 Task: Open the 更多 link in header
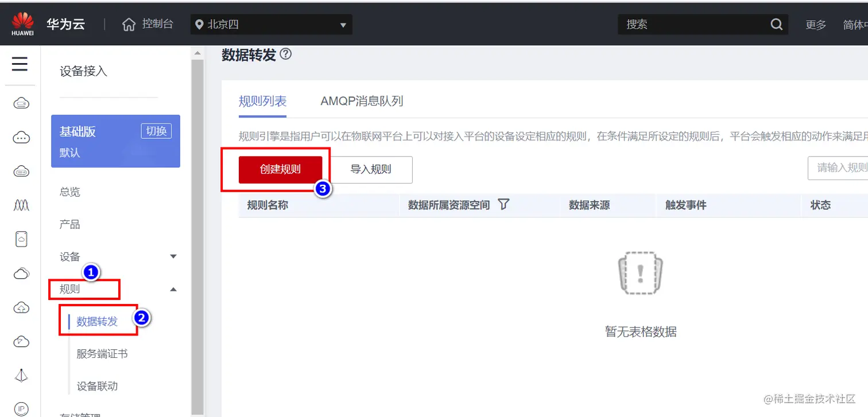(816, 25)
